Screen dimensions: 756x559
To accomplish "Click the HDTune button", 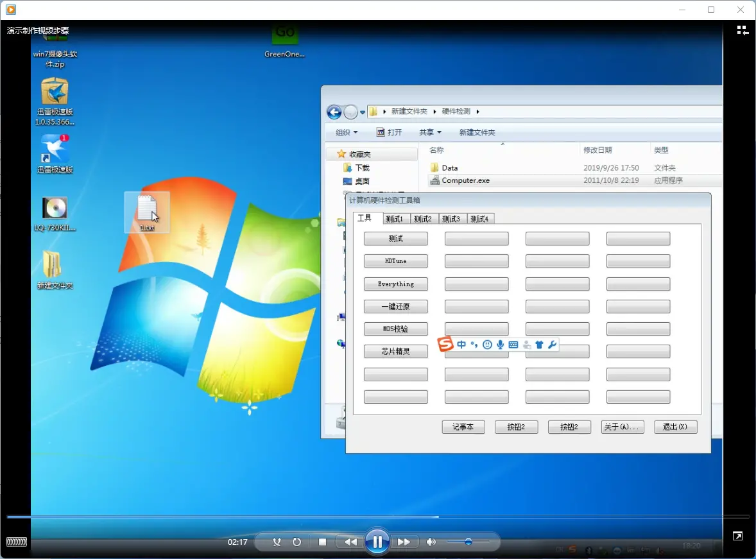I will point(396,261).
